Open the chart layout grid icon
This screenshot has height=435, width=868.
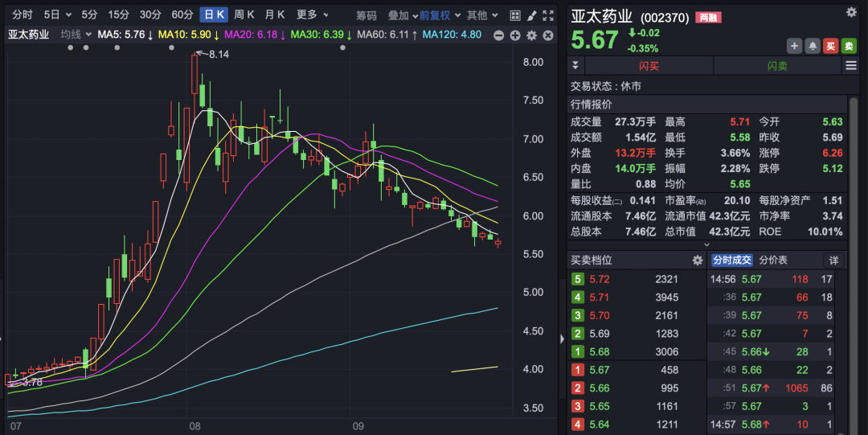tap(514, 15)
